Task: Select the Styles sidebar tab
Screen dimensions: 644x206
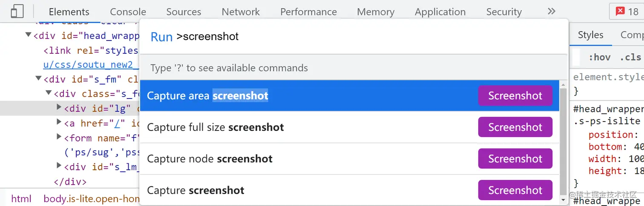Action: coord(590,35)
